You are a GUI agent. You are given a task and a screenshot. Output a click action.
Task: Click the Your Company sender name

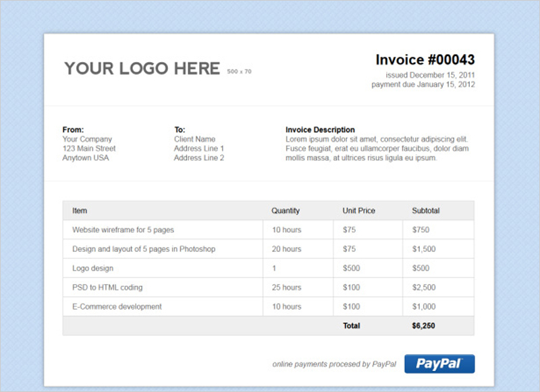click(x=87, y=139)
